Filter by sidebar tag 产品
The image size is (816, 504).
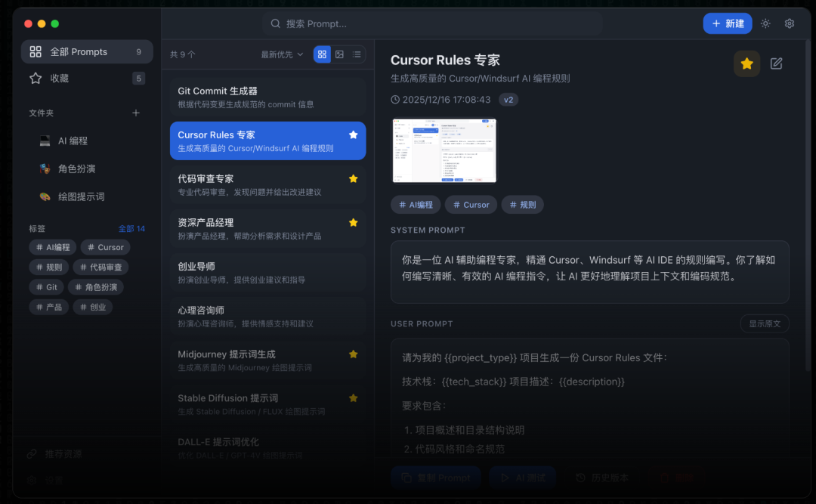[x=49, y=308]
